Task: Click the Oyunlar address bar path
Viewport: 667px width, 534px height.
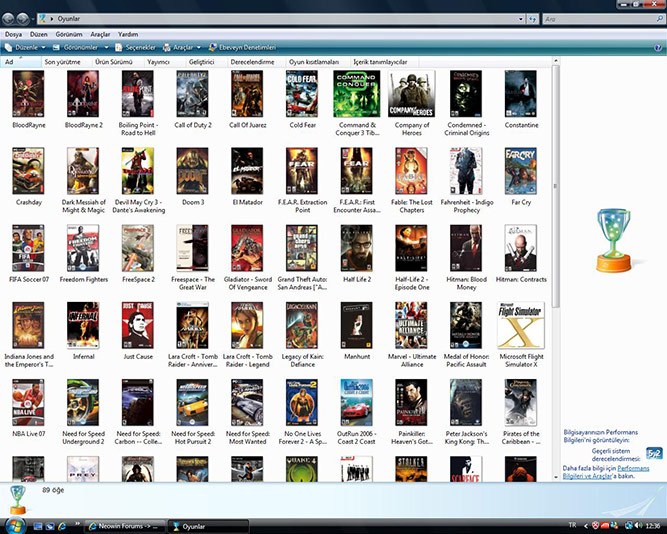Action: coord(68,19)
